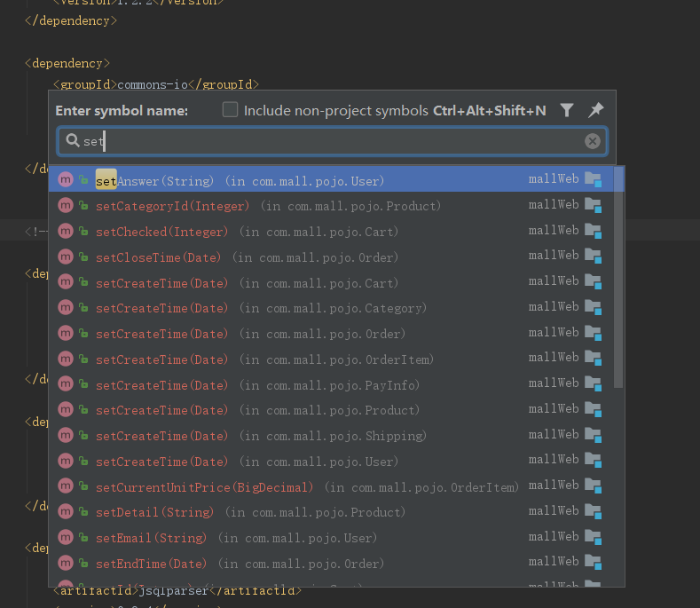Clear the symbol search field
700x608 pixels.
pos(593,141)
